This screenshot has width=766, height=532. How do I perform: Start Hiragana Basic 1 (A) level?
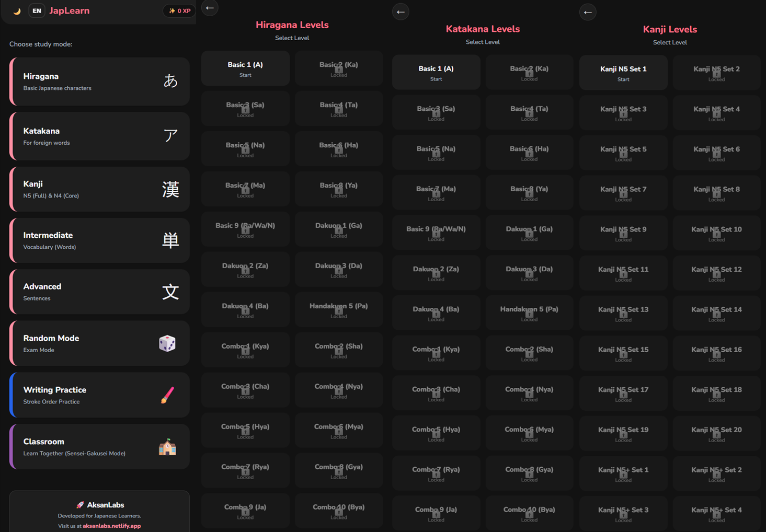245,68
